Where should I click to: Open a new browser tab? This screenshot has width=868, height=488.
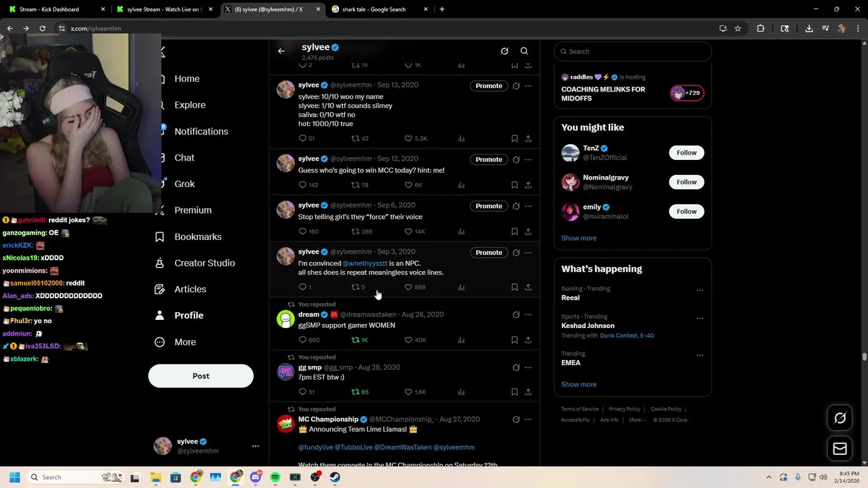(442, 9)
